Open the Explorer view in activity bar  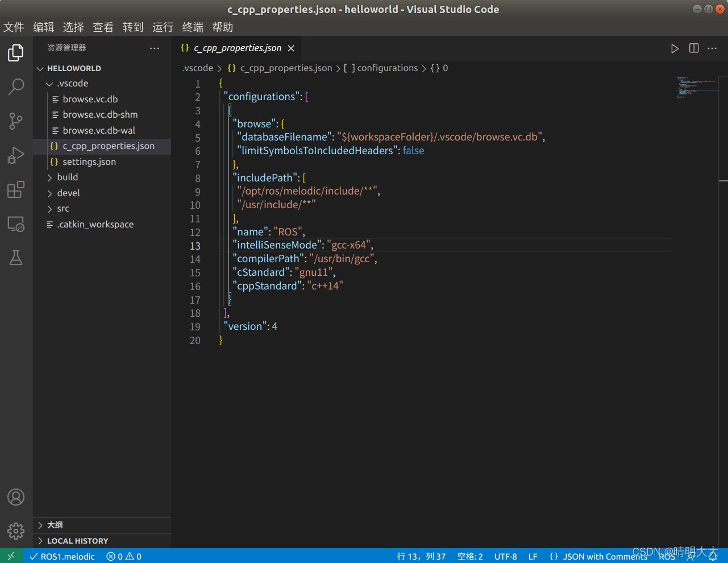pos(16,53)
